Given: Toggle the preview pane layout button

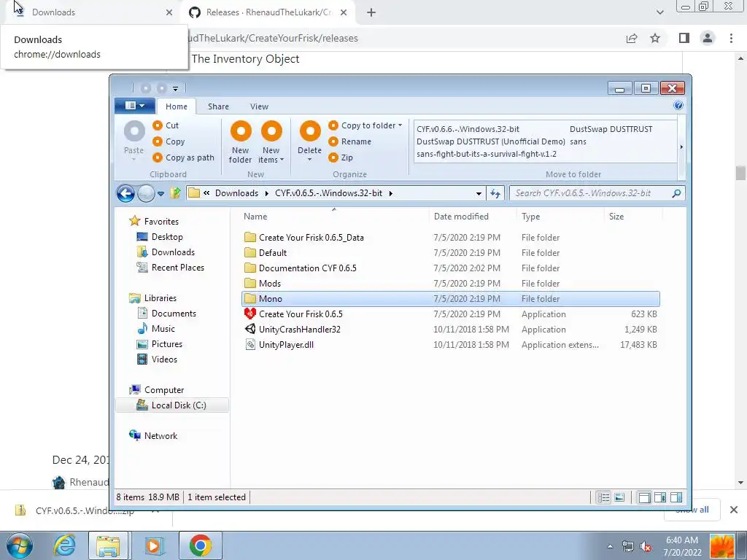Looking at the screenshot, I should coord(660,497).
